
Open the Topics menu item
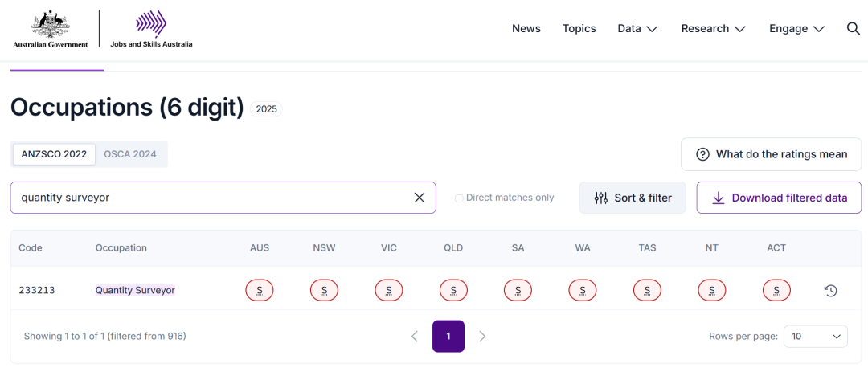pos(579,28)
